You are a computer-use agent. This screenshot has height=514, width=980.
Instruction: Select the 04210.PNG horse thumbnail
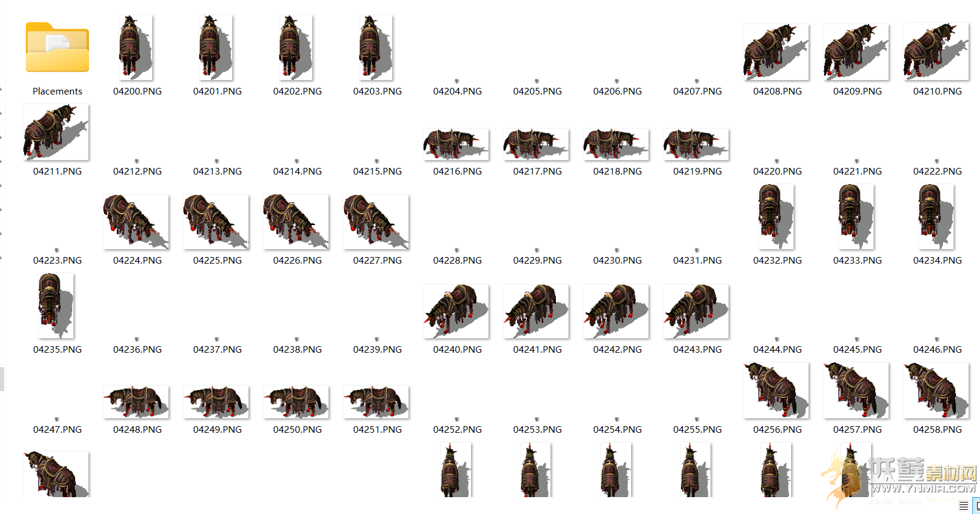click(x=936, y=52)
